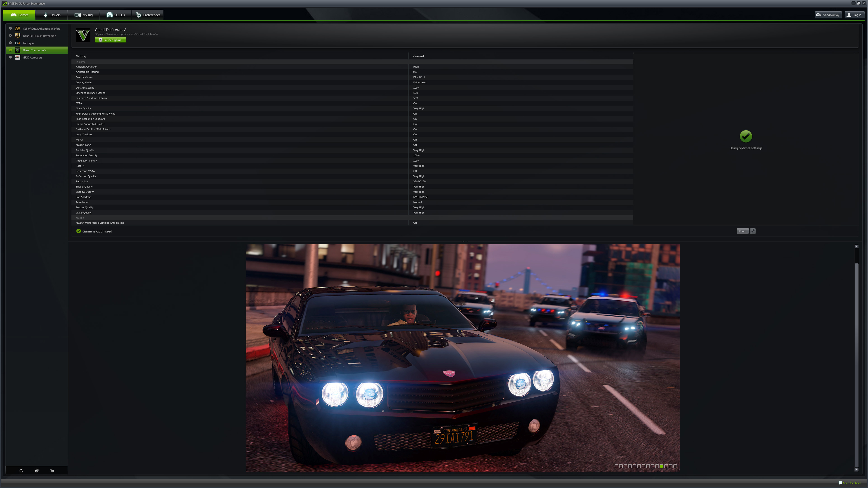The image size is (868, 488).
Task: Click the GTA V install path text
Action: point(126,34)
